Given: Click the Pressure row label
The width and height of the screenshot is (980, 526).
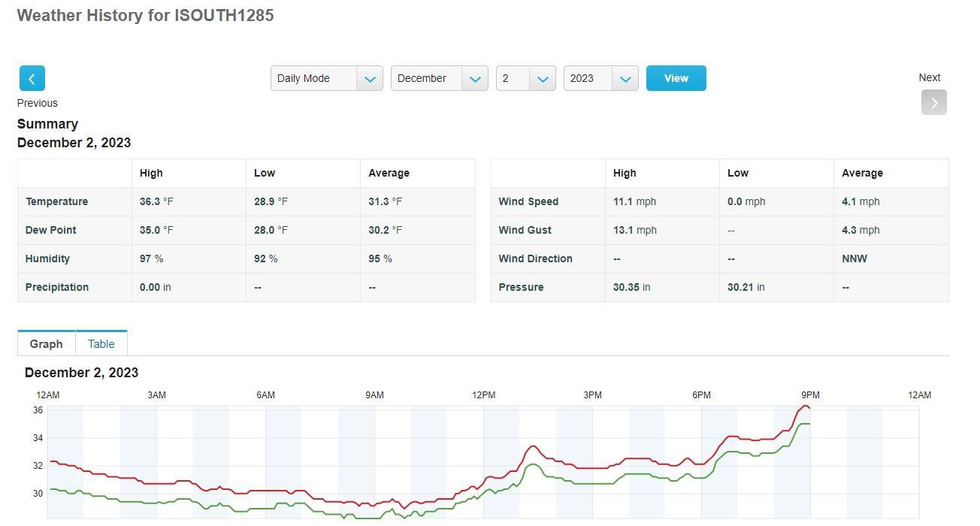Looking at the screenshot, I should [x=521, y=287].
